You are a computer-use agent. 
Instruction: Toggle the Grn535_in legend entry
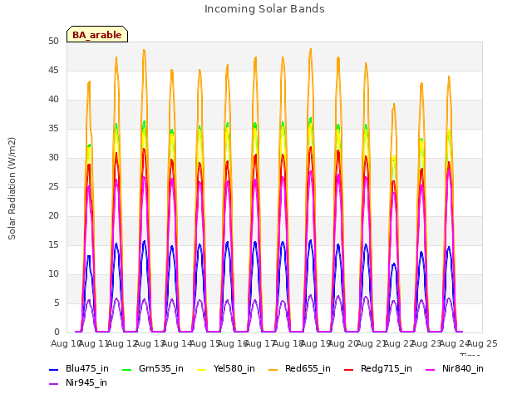click(x=153, y=369)
